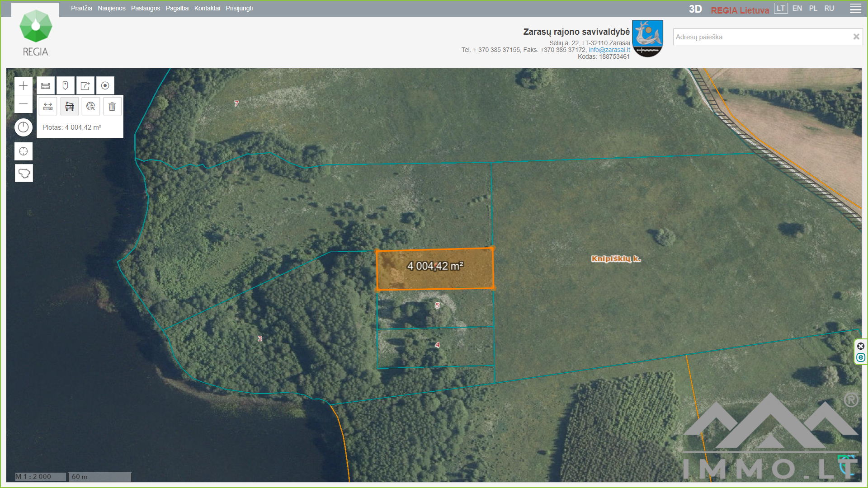Click Prisijungti to log in

(239, 8)
